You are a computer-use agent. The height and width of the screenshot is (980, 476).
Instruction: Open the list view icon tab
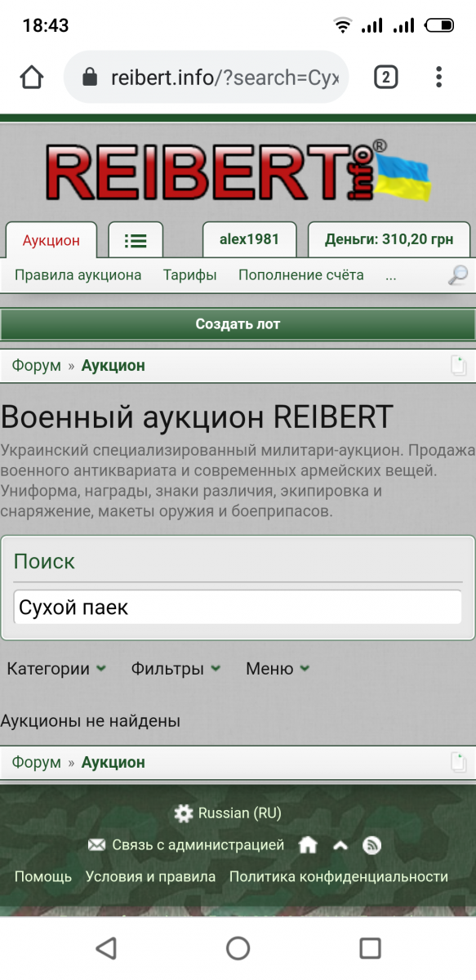[136, 240]
